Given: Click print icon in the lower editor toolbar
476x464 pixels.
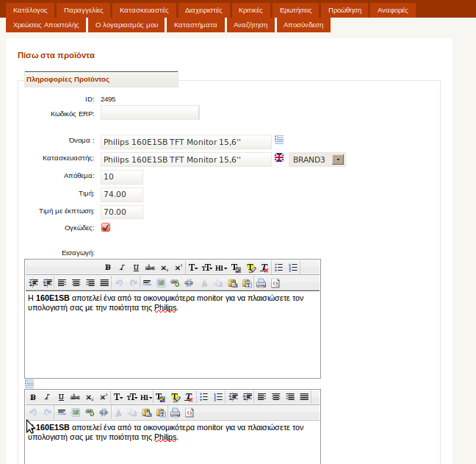Looking at the screenshot, I should pyautogui.click(x=175, y=413).
